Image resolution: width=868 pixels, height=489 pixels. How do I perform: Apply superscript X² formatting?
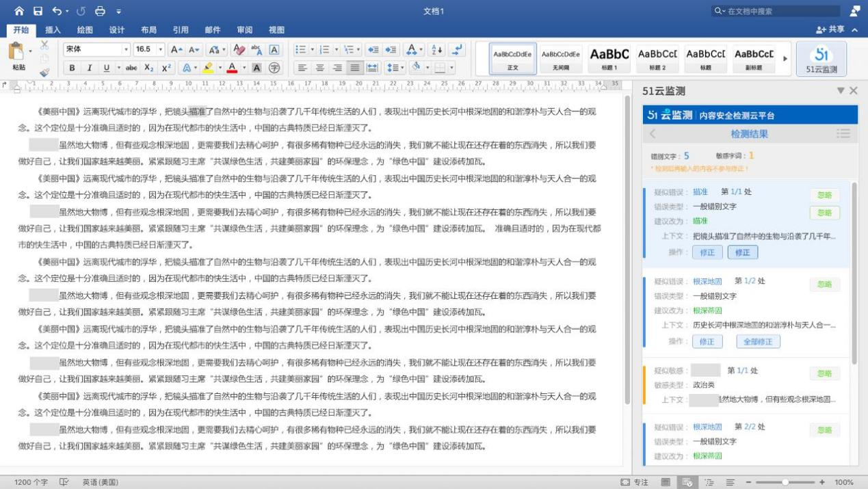[167, 68]
